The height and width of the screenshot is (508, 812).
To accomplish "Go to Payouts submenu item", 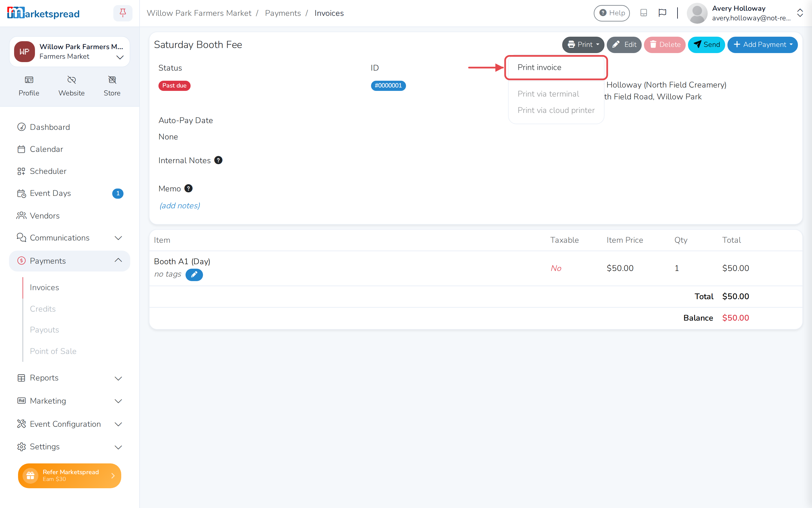I will click(x=44, y=330).
